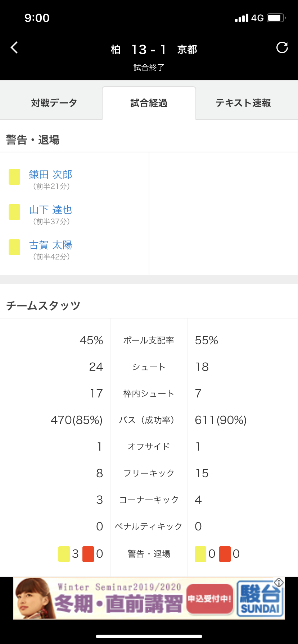This screenshot has height=644, width=298.
Task: Switch to the 対戦データ tab
Action: 54,103
